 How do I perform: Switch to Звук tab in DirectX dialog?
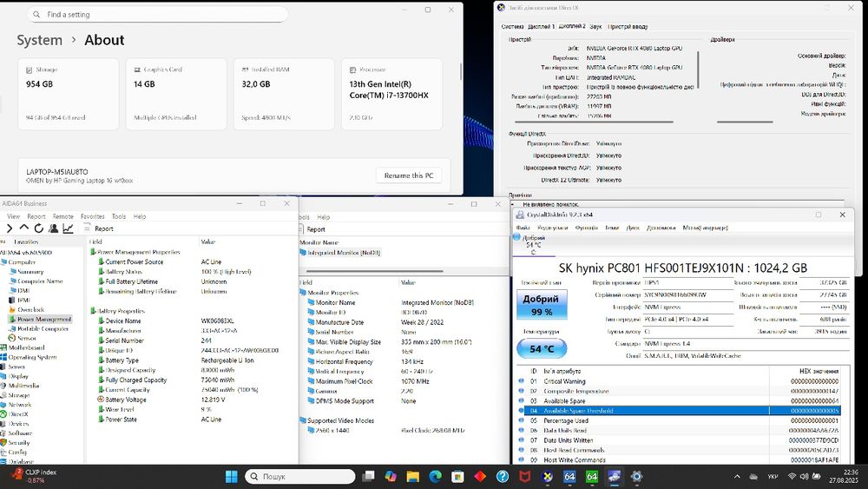595,27
